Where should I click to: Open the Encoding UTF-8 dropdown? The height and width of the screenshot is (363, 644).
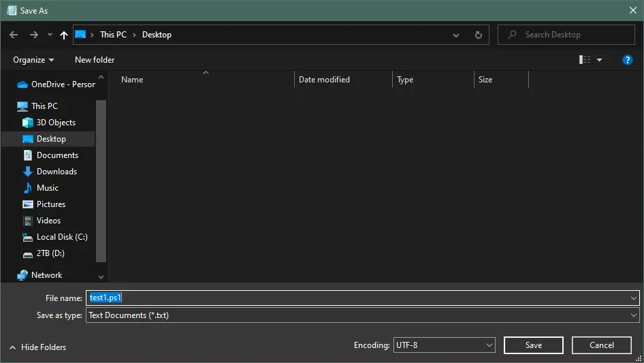pyautogui.click(x=444, y=345)
